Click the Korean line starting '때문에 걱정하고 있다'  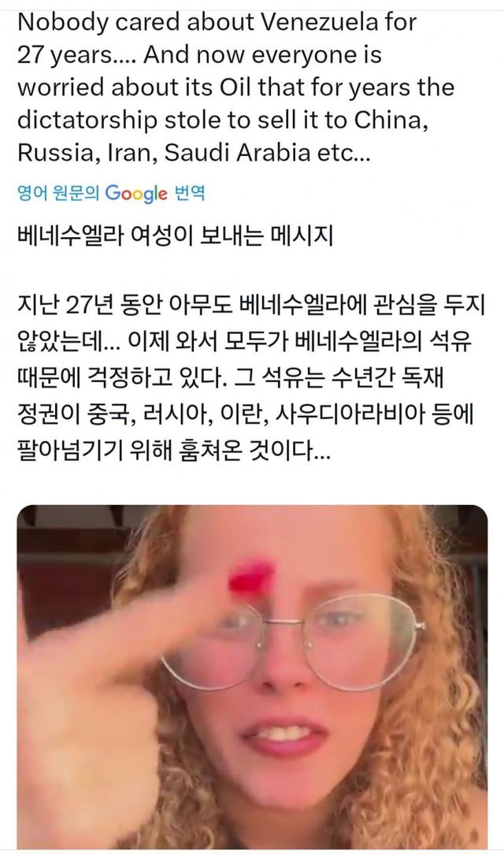231,377
